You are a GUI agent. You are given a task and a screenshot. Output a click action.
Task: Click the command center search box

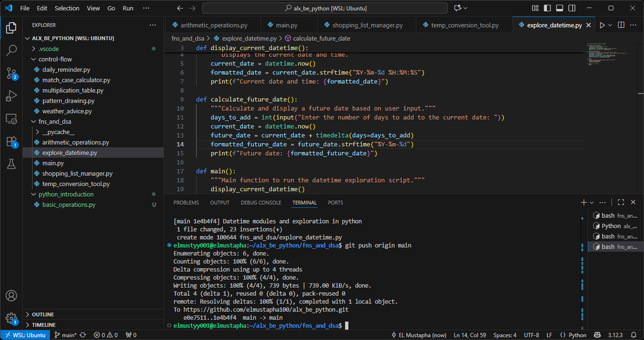[x=326, y=9]
